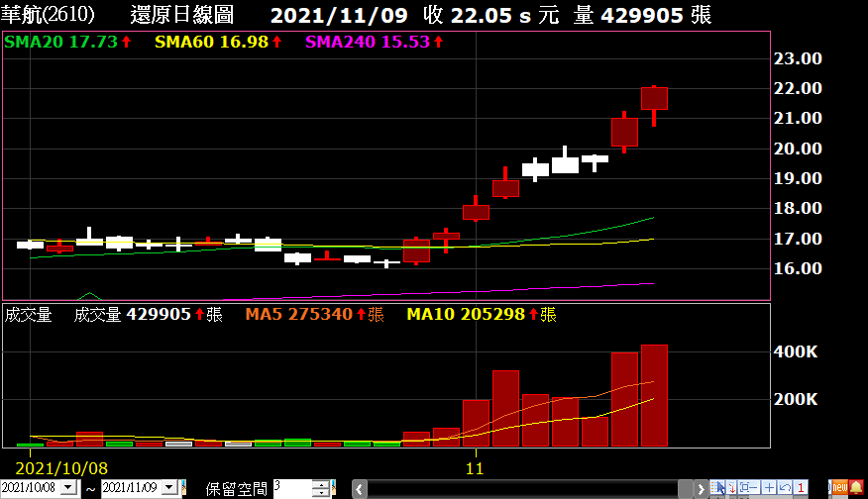Viewport: 868px width, 499px height.
Task: Click the plus zoom-in icon
Action: pyautogui.click(x=769, y=487)
